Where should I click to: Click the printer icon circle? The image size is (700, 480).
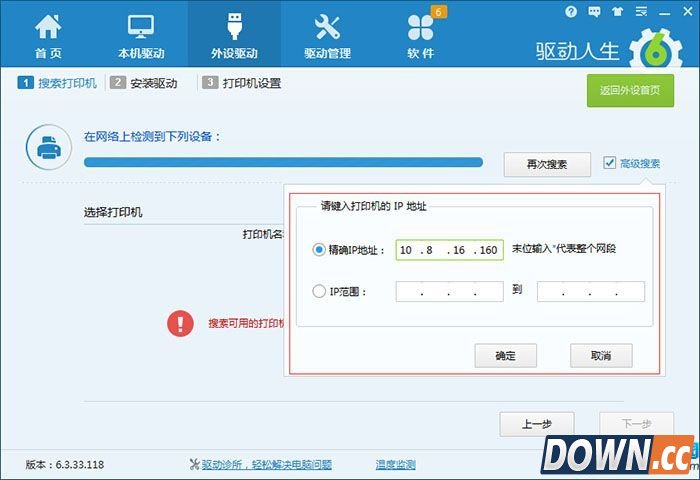49,147
